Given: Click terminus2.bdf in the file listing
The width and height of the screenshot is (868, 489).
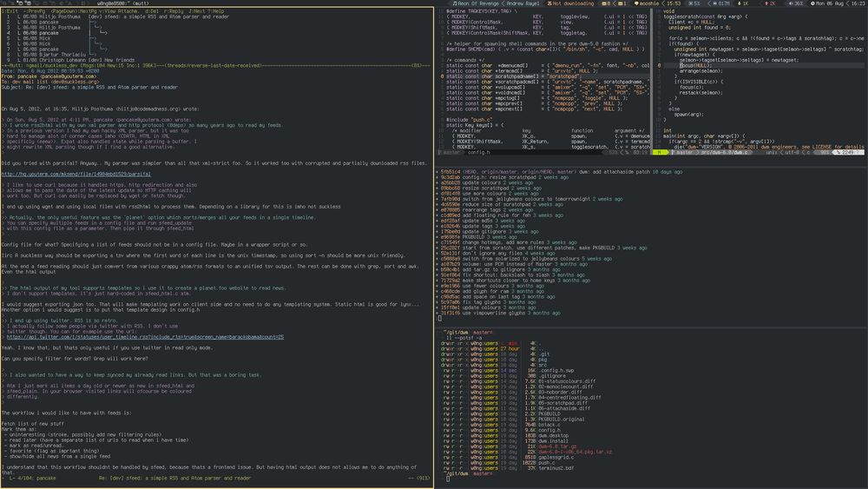Looking at the screenshot, I should tap(556, 468).
